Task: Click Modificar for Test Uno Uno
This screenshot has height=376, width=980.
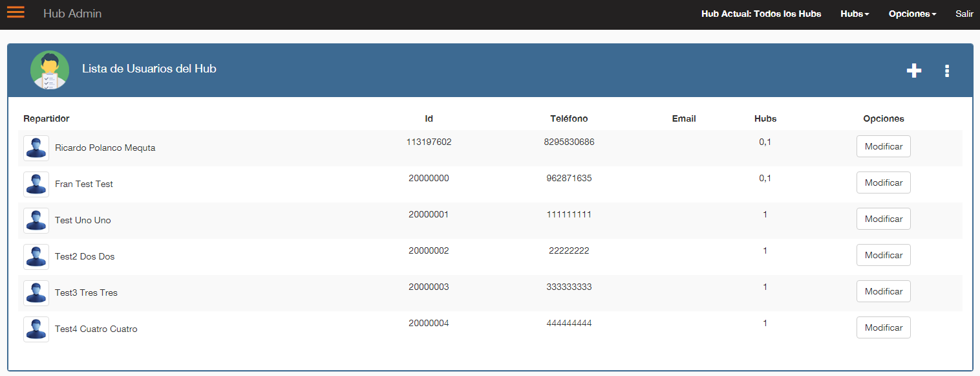Action: click(884, 219)
